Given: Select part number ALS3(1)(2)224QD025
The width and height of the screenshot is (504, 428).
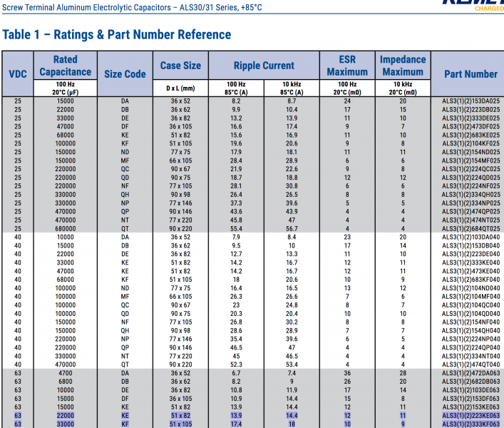Looking at the screenshot, I should point(471,178).
